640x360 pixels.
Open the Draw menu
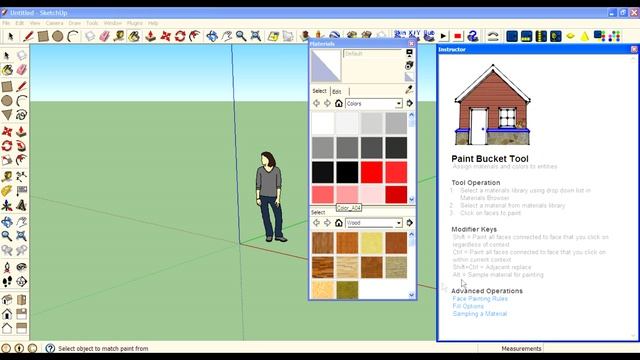(74, 23)
